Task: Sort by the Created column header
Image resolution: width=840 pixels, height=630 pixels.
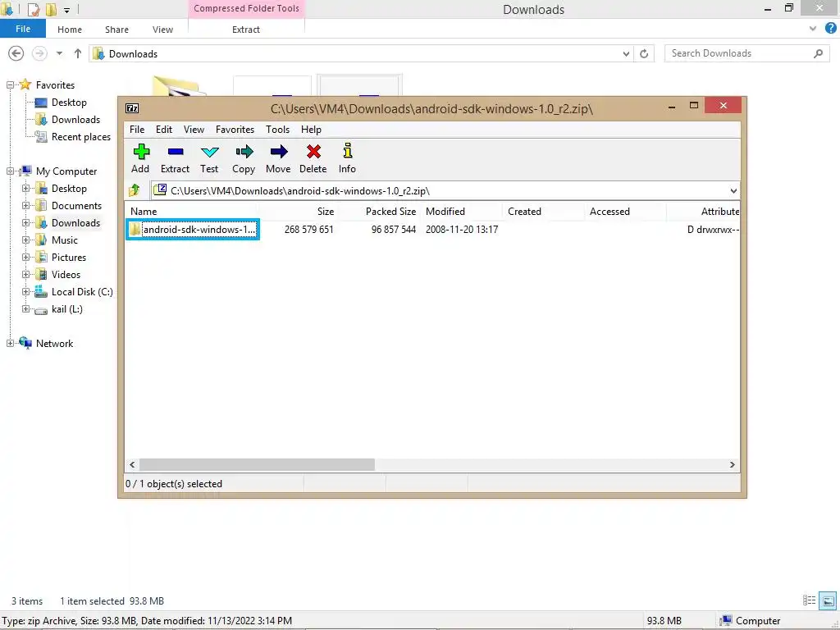Action: (544, 211)
